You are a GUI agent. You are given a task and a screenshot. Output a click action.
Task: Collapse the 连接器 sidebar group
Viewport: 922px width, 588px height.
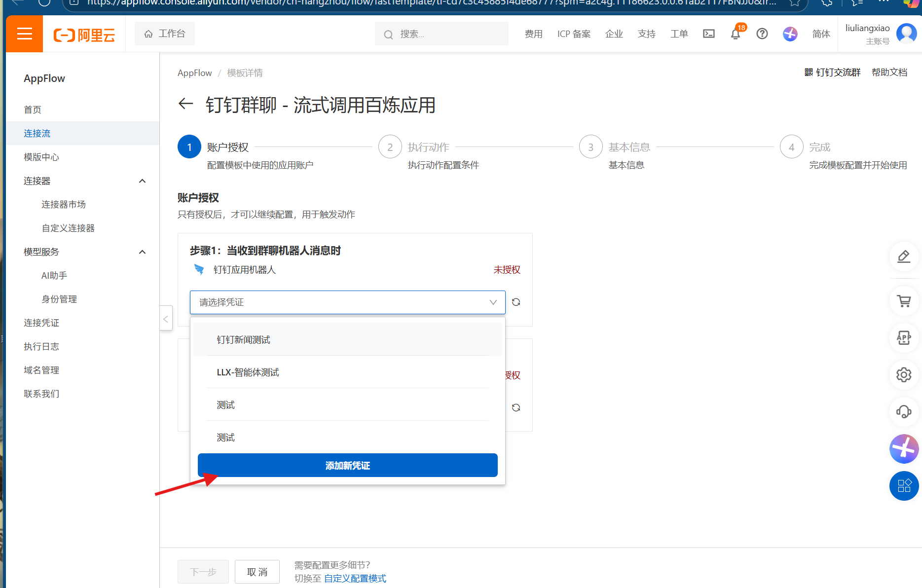pos(142,181)
